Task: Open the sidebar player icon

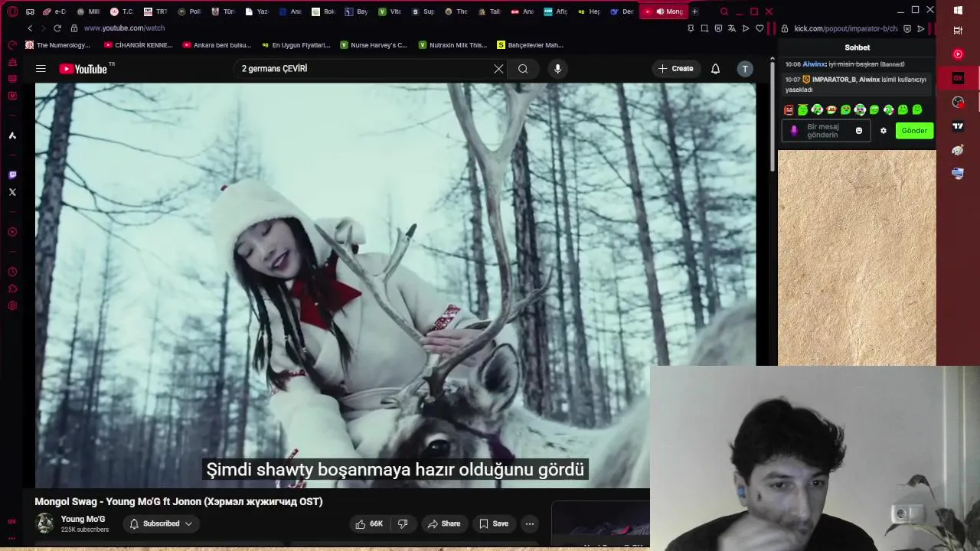Action: pyautogui.click(x=12, y=232)
